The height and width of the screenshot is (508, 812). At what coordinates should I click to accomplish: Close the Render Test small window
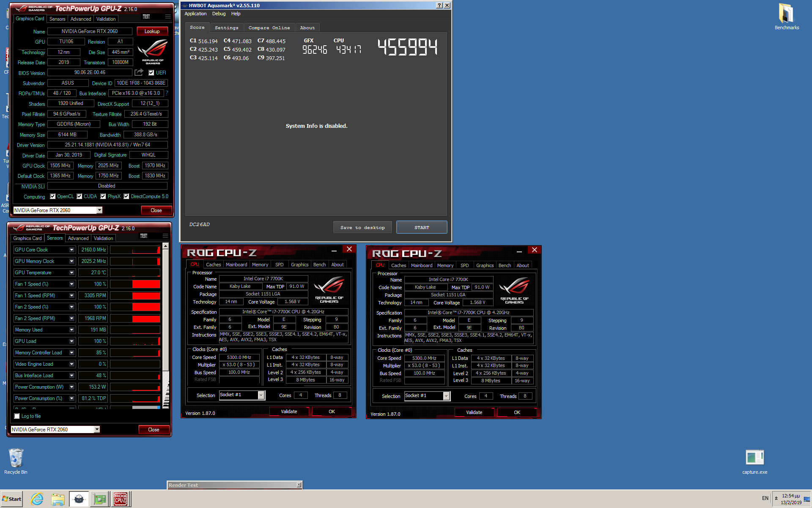pyautogui.click(x=299, y=485)
